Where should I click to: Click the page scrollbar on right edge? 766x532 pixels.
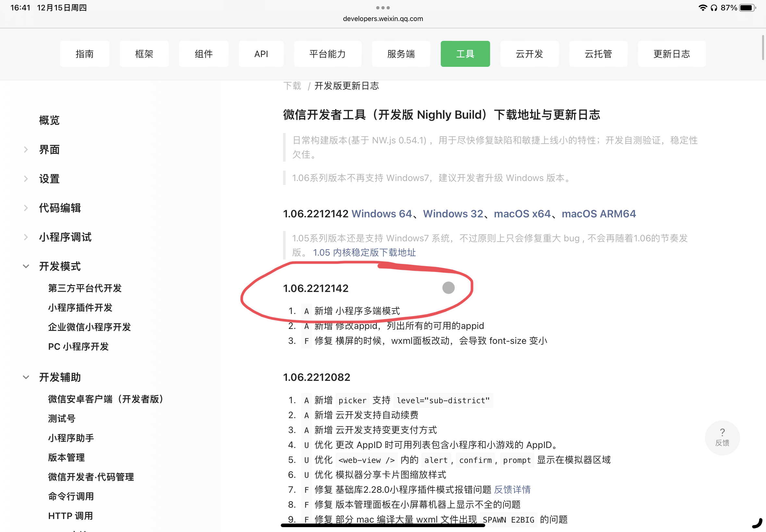click(x=763, y=47)
